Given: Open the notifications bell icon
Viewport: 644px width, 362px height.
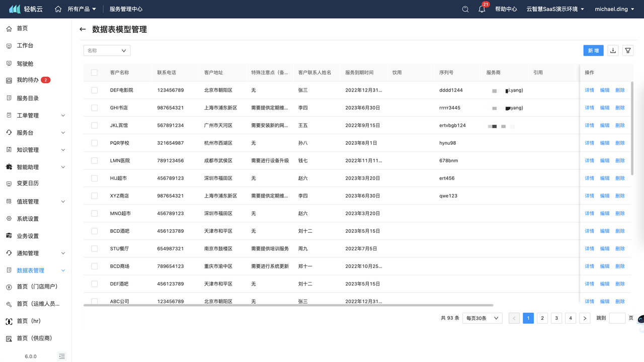Looking at the screenshot, I should 482,9.
